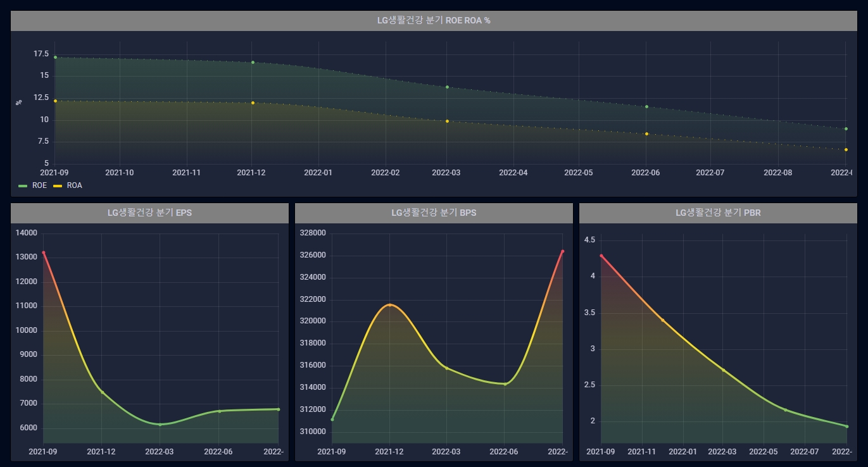Screen dimensions: 868x467
Task: Click the 6000 y-axis label in EPS chart
Action: point(28,428)
